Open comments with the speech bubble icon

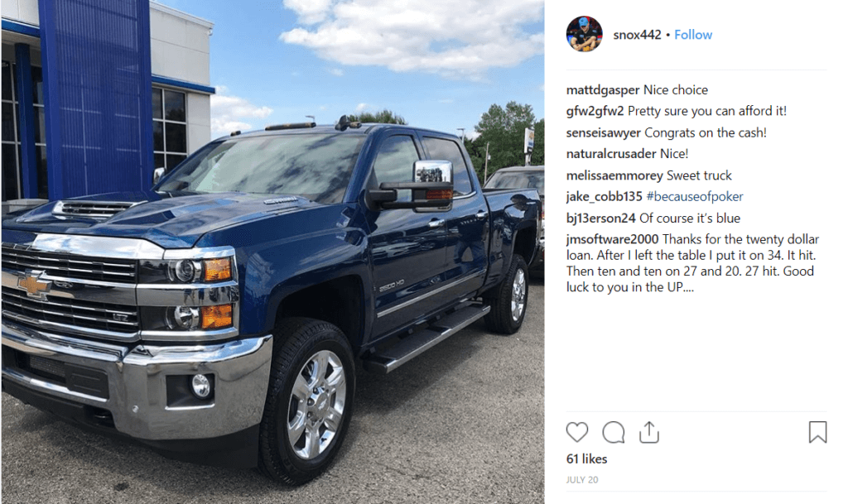[614, 432]
